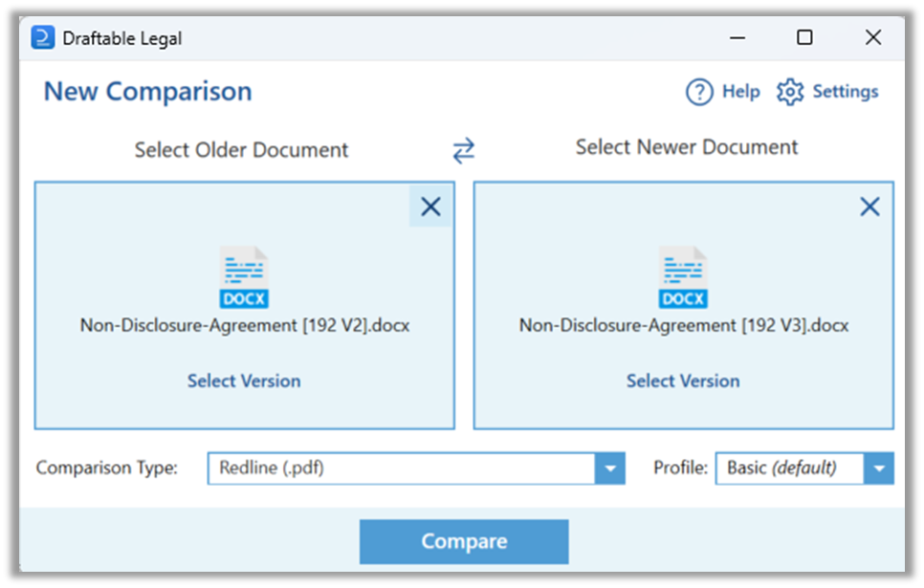
Task: Choose Select Version for the older document
Action: [x=244, y=381]
